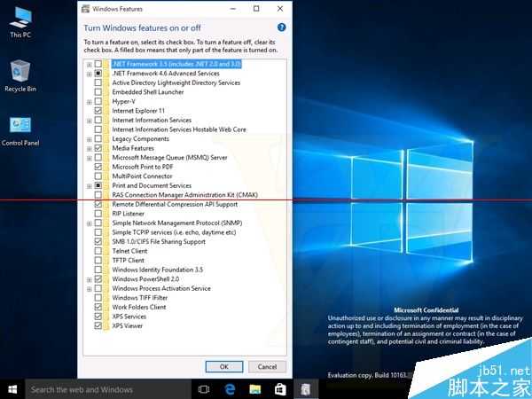The height and width of the screenshot is (399, 532).
Task: Select the Control Panel desktop icon
Action: click(20, 131)
